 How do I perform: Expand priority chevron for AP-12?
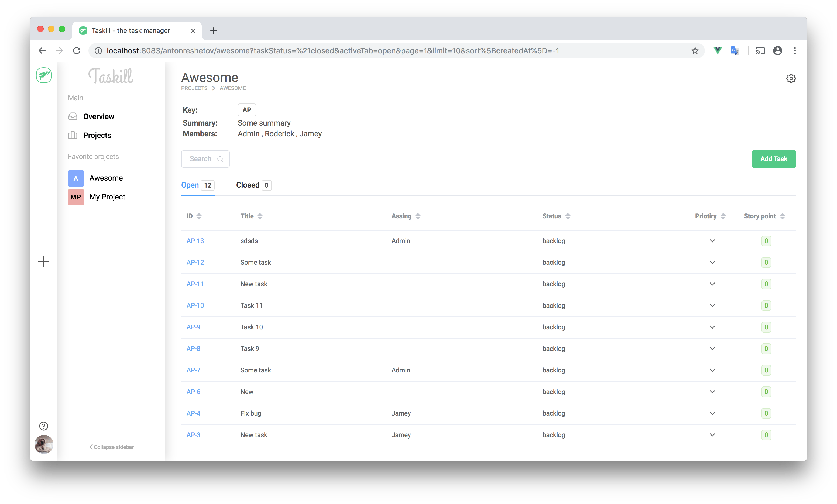(x=712, y=262)
